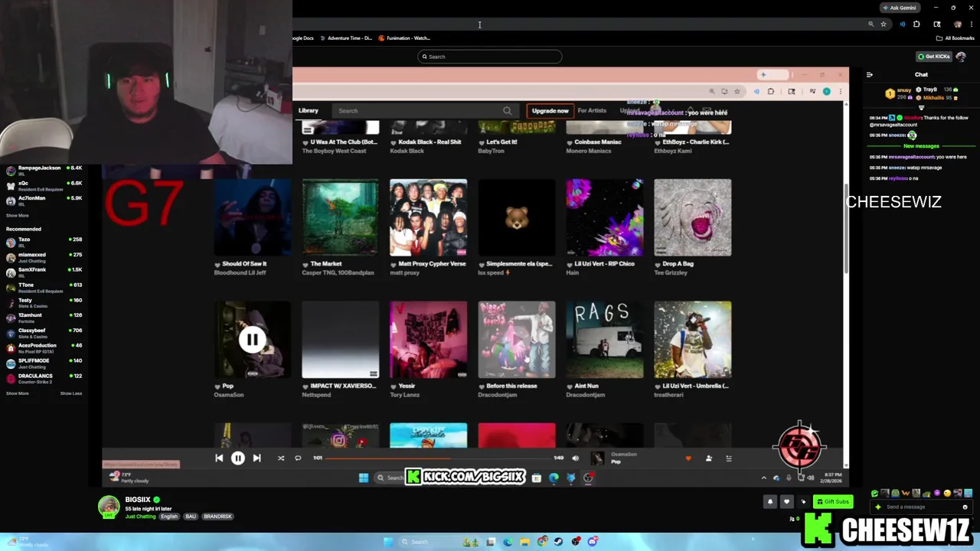Screen dimensions: 980x551
Task: Open BIGSIIX streamer avatar
Action: 109,507
